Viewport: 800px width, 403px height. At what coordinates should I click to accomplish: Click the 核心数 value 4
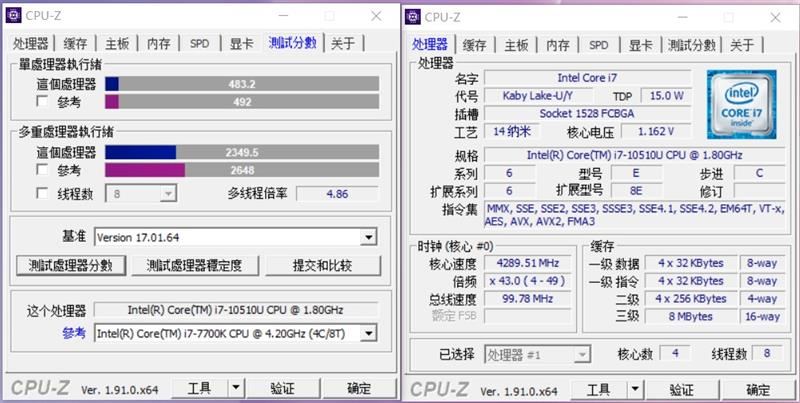click(675, 353)
